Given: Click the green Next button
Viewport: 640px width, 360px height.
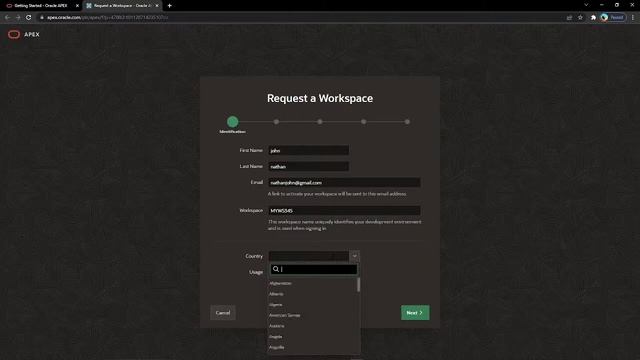Looking at the screenshot, I should (x=415, y=313).
